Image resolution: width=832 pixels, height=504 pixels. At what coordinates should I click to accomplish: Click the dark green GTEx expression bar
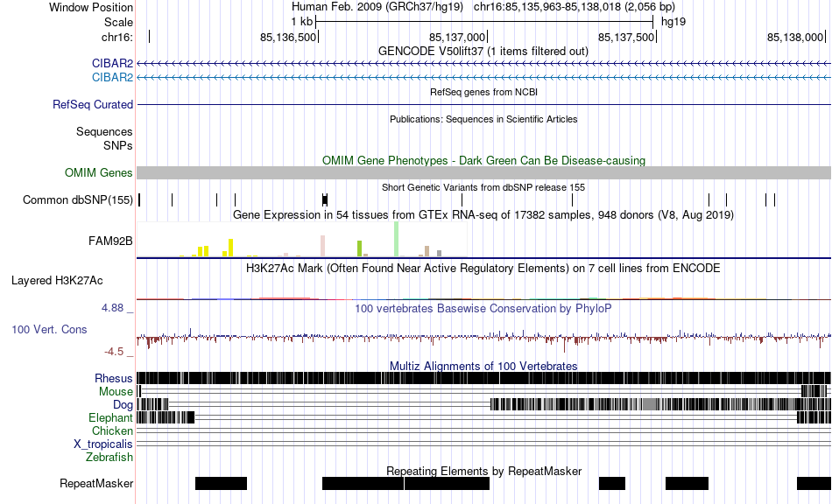pos(359,248)
